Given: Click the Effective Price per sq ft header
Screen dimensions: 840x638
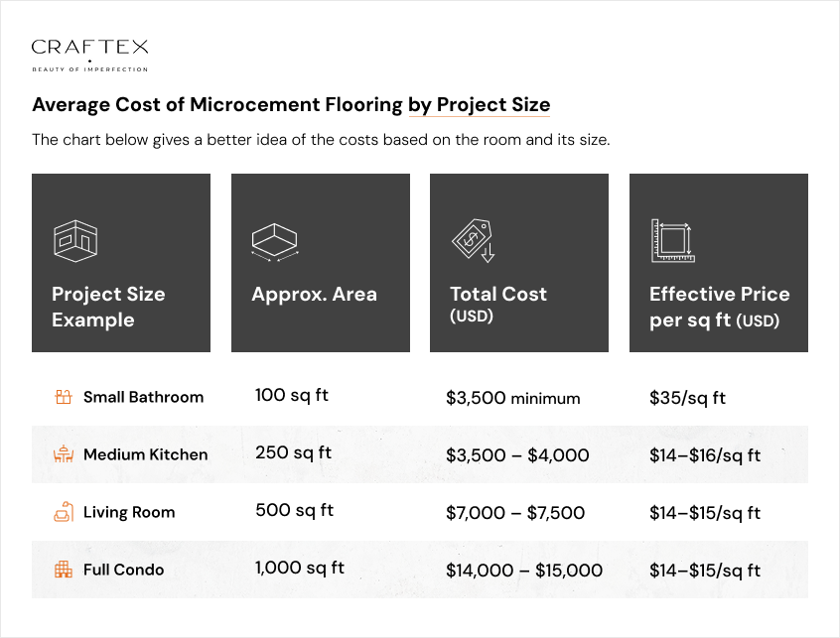Looking at the screenshot, I should point(719,307).
